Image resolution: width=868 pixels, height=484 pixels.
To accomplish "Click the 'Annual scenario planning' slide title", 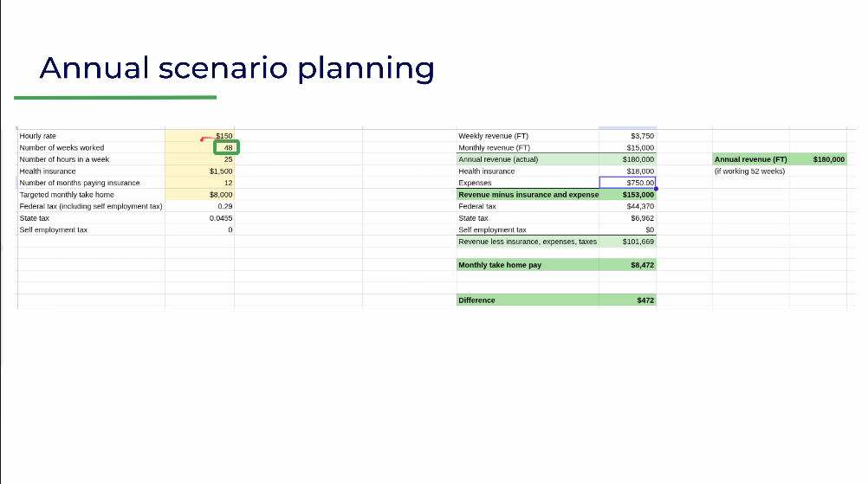I will (x=237, y=68).
